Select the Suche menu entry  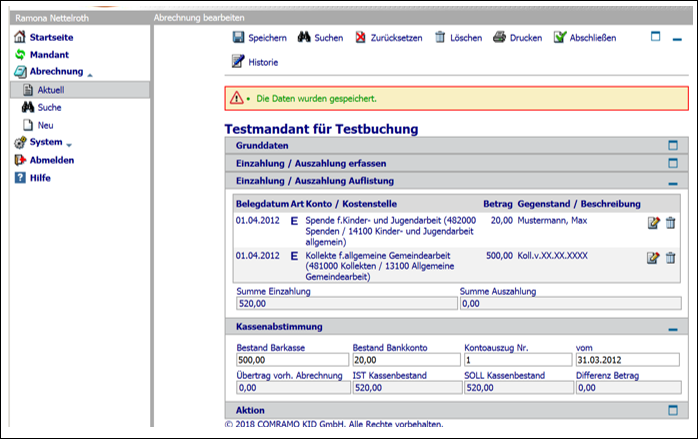(49, 107)
